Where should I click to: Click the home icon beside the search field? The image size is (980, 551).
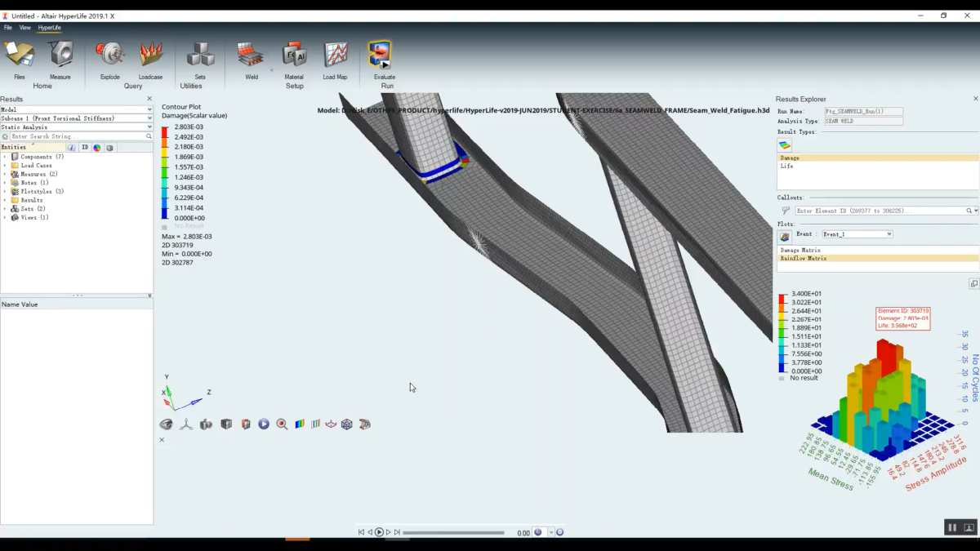5,136
